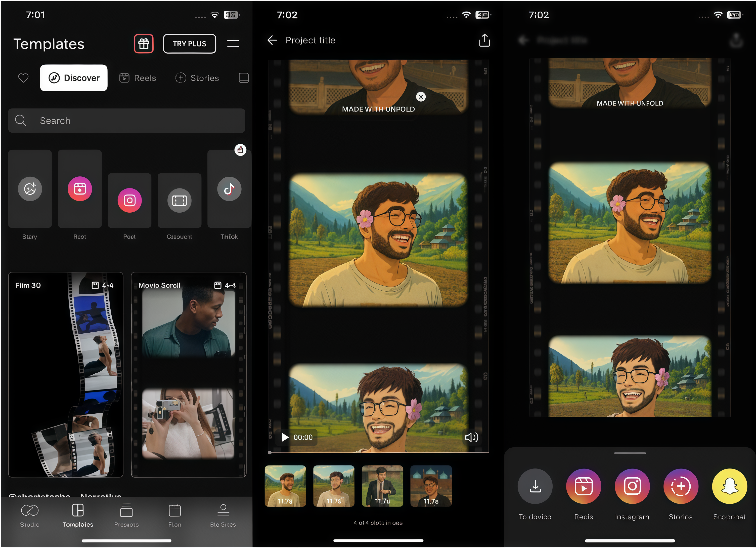The width and height of the screenshot is (756, 548).
Task: Go back from Project title screen
Action: (x=272, y=40)
